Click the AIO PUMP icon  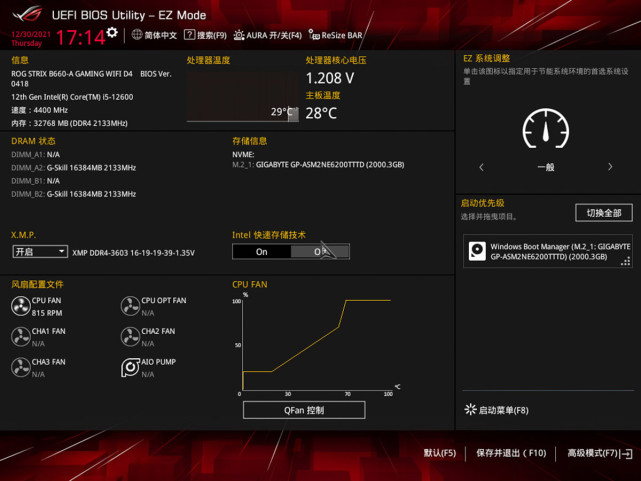(130, 367)
